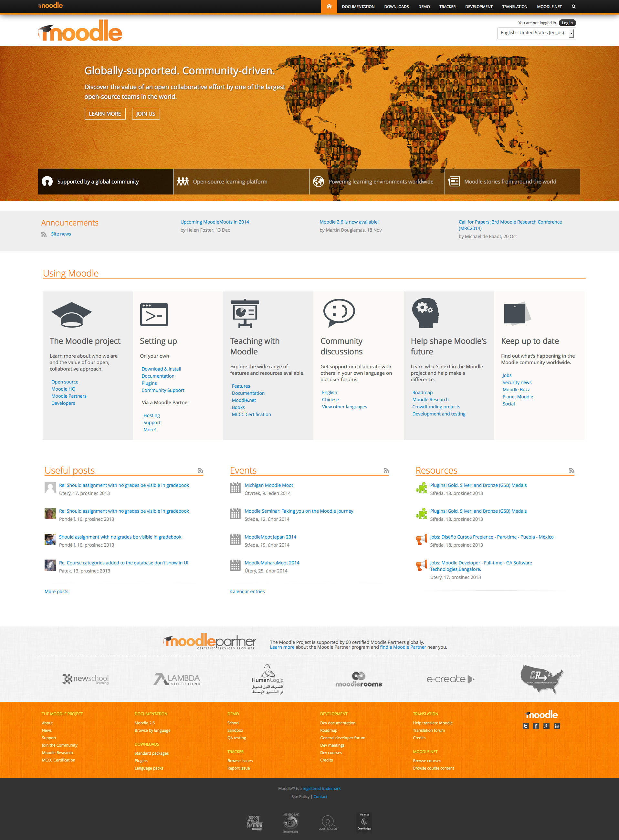Open Browse courses footer link
The width and height of the screenshot is (619, 840).
(427, 761)
